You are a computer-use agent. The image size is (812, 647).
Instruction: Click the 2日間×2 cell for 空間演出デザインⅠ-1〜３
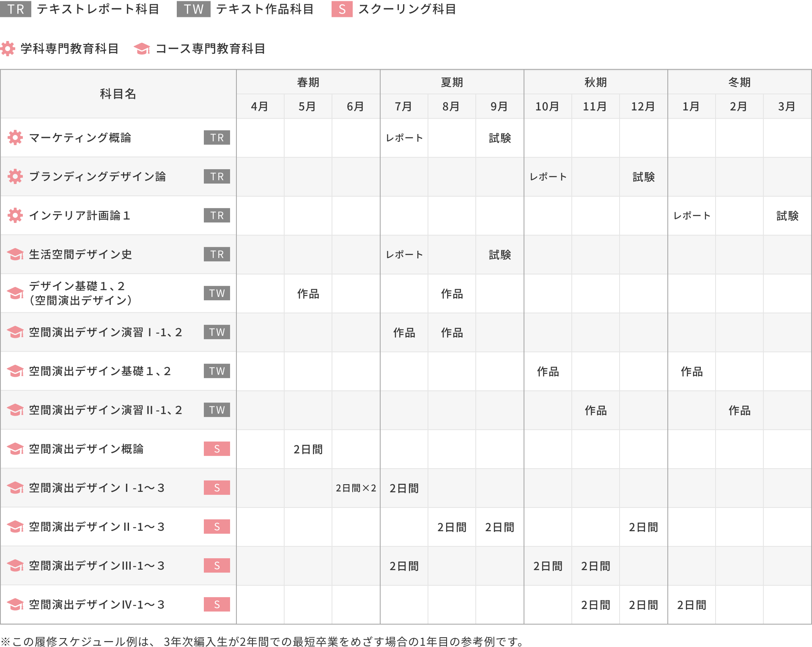pos(356,488)
